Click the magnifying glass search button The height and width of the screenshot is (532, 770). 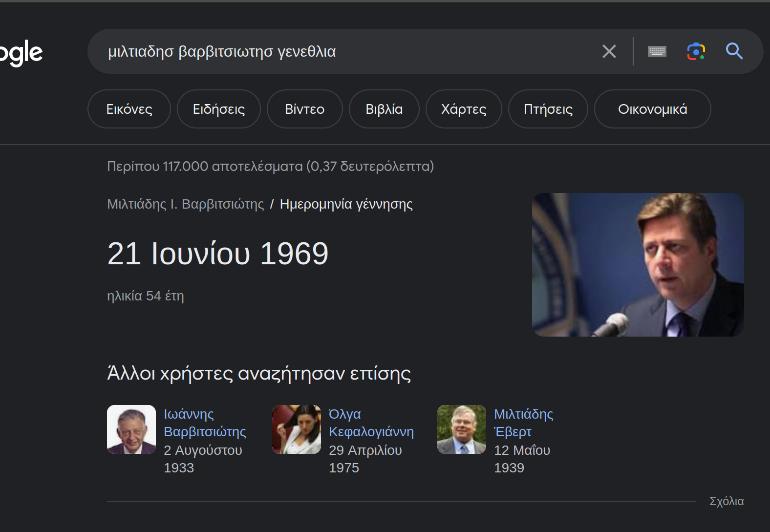(x=734, y=51)
